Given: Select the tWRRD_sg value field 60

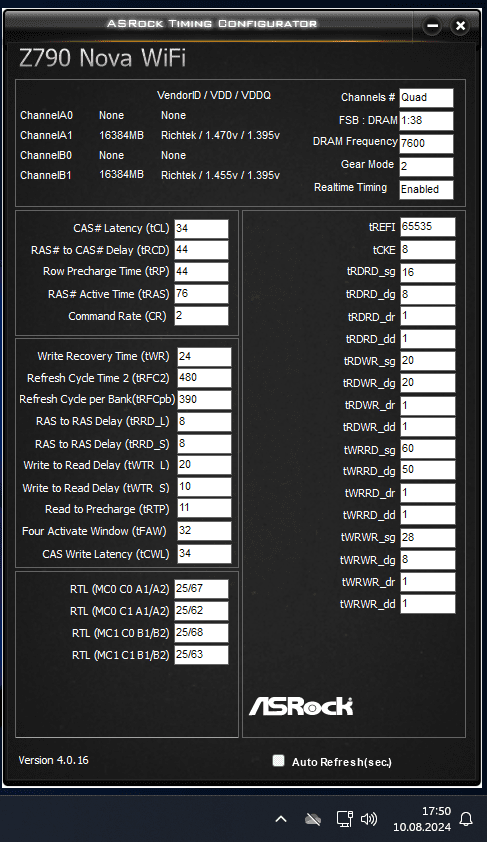Looking at the screenshot, I should click(428, 449).
